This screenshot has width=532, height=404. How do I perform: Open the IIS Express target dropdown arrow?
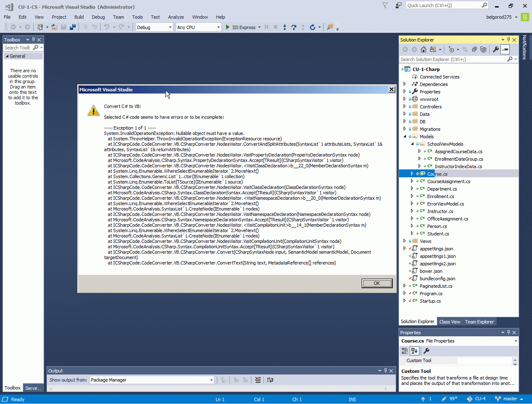click(259, 27)
